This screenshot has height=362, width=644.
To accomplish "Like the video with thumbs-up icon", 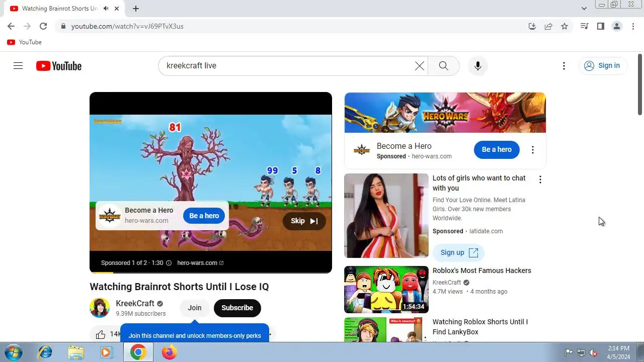I will (101, 334).
